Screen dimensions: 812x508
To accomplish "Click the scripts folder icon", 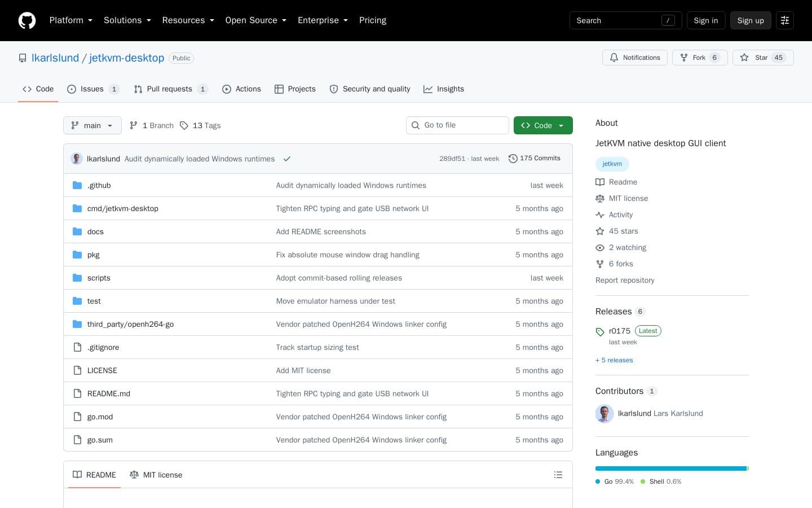I will coord(77,278).
